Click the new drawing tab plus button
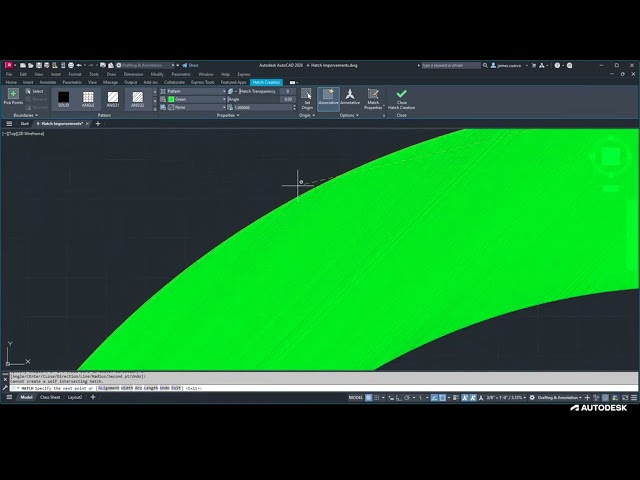This screenshot has width=640, height=480. coord(98,124)
